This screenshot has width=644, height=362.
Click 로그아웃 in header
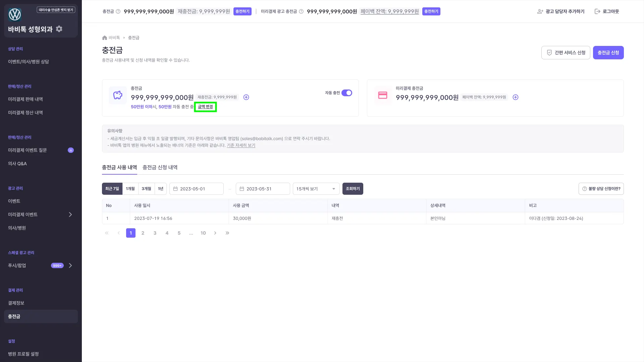click(x=607, y=11)
